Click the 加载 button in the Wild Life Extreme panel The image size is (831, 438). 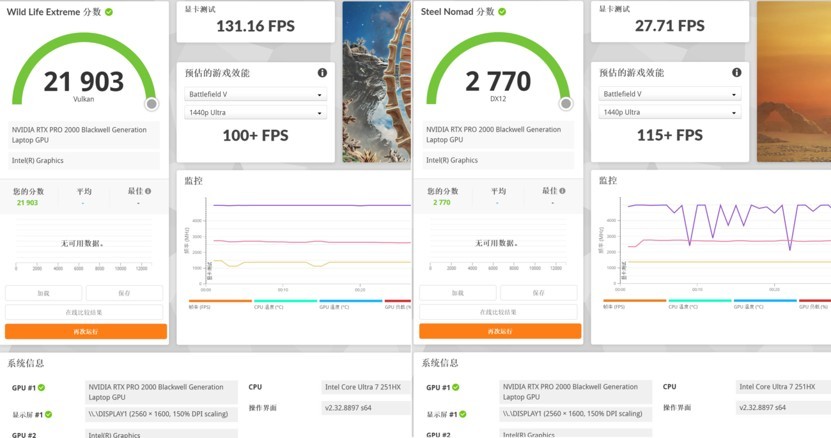tap(43, 293)
